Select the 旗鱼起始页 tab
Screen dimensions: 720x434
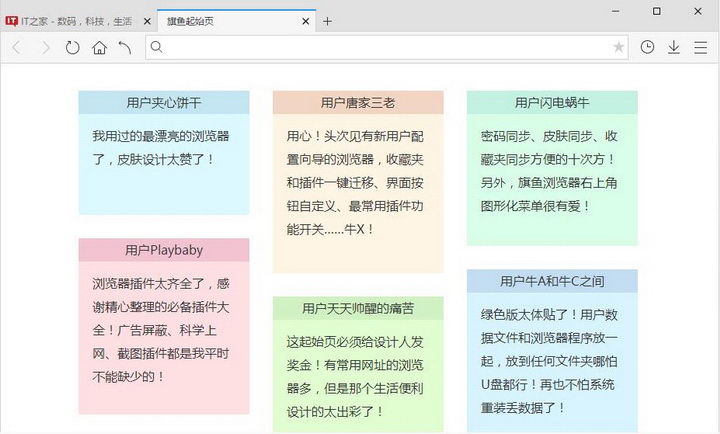click(236, 21)
